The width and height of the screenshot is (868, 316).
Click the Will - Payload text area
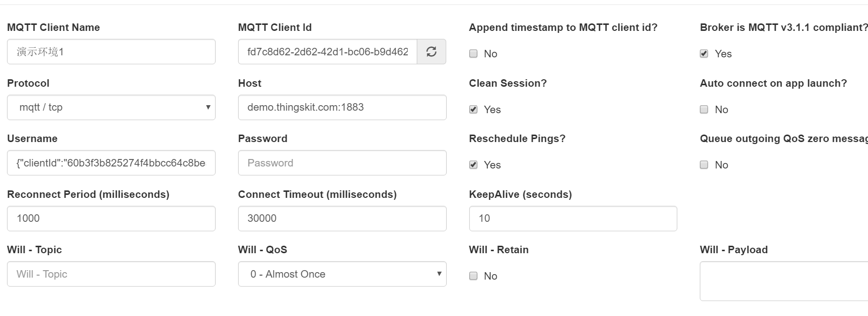click(784, 281)
